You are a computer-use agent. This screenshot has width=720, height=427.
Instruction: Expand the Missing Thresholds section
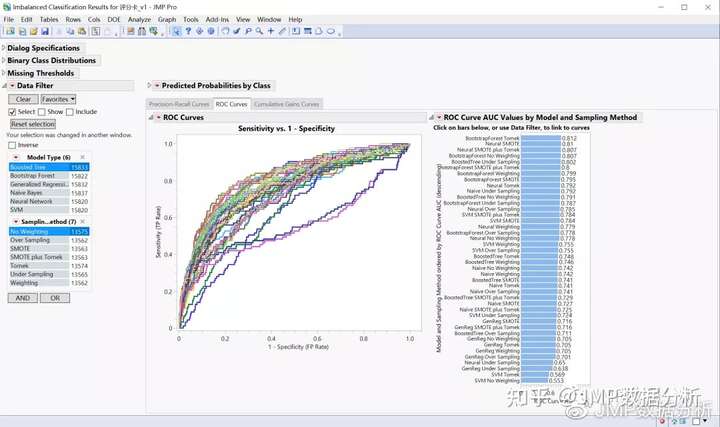coord(4,73)
